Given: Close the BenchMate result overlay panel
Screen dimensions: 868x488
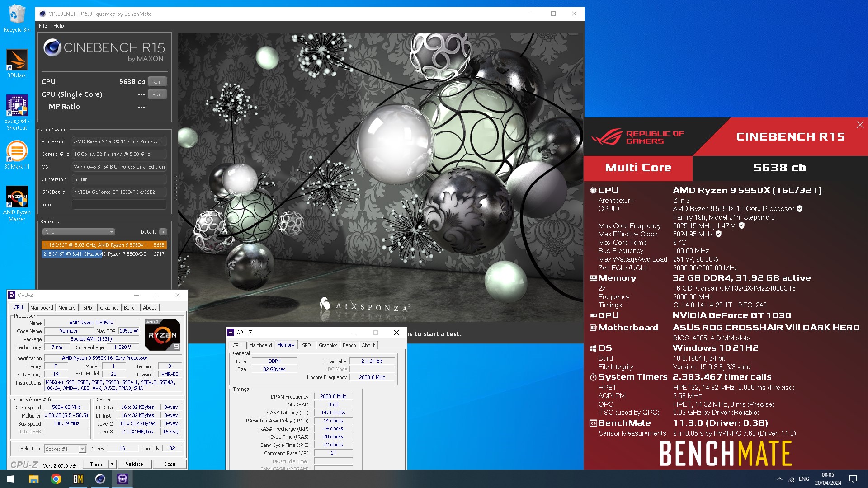Looking at the screenshot, I should click(x=860, y=125).
